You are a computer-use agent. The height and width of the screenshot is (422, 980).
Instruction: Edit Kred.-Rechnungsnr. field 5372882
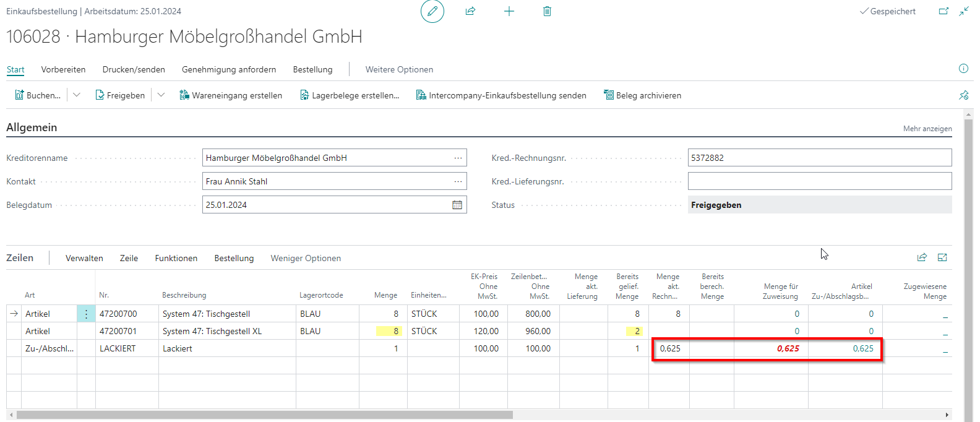pyautogui.click(x=820, y=158)
